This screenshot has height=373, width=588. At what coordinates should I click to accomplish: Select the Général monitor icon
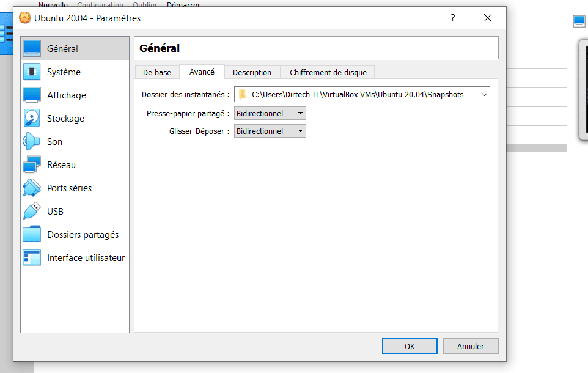click(x=32, y=48)
